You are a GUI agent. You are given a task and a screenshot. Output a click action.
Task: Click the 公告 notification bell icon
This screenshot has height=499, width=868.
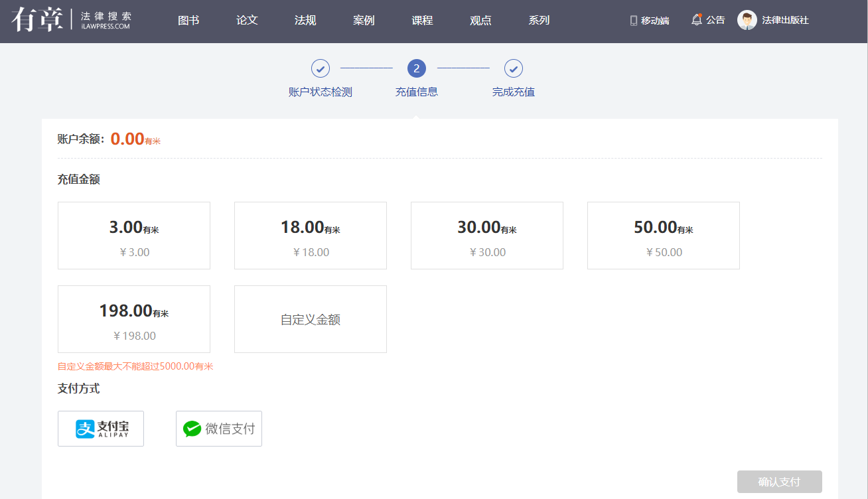coord(696,20)
